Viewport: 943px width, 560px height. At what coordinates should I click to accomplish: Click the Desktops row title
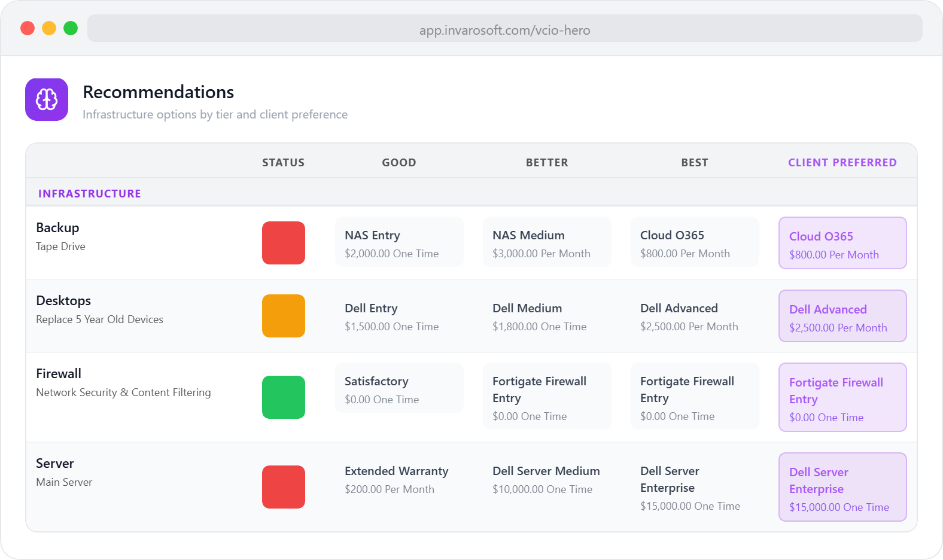pyautogui.click(x=63, y=300)
